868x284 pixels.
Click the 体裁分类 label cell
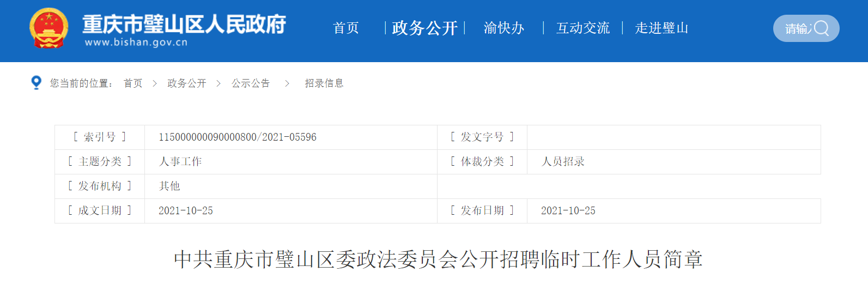coord(482,162)
